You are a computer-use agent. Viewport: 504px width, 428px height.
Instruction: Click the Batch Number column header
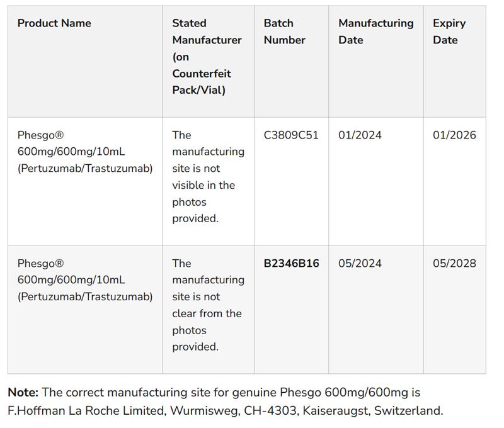pos(284,31)
